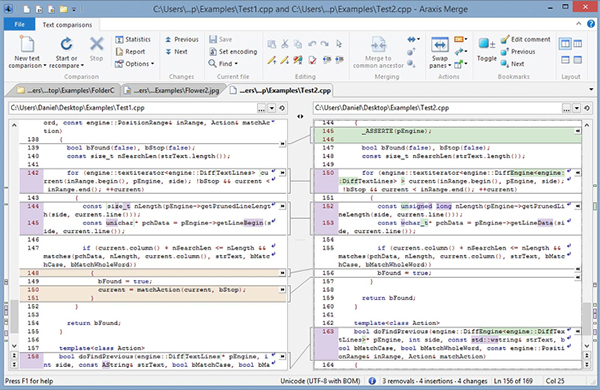Merge line 145 insertion to the left
The image size is (600, 390).
[x=577, y=131]
